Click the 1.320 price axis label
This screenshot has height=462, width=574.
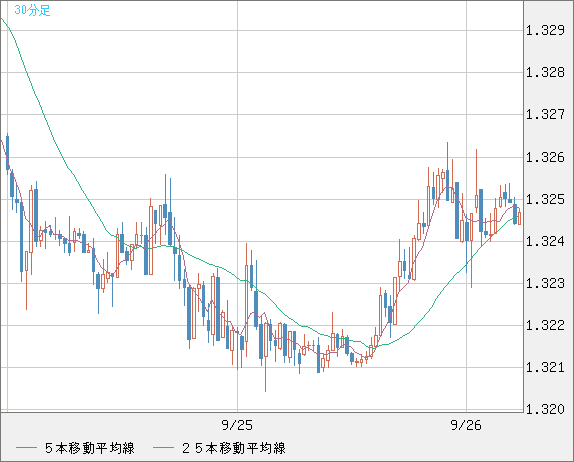(545, 409)
